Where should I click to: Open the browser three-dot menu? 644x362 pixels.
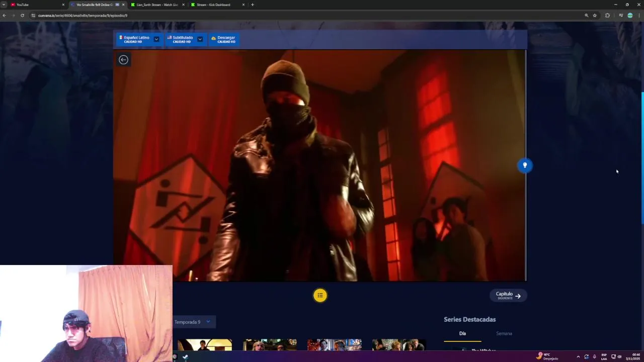(639, 16)
